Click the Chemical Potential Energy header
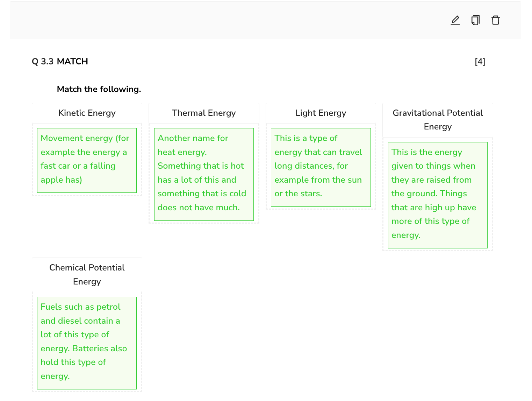 87,275
